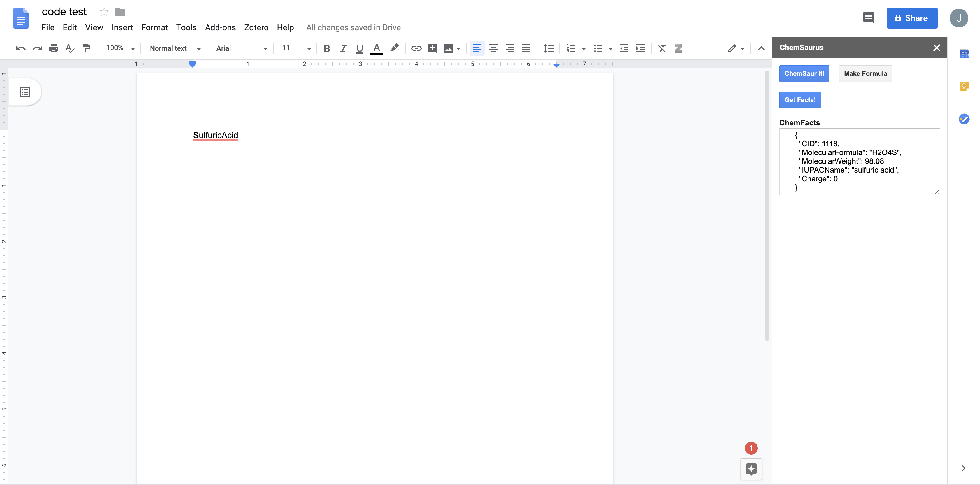This screenshot has height=485, width=980.
Task: Click the clear formatting icon
Action: [x=662, y=48]
